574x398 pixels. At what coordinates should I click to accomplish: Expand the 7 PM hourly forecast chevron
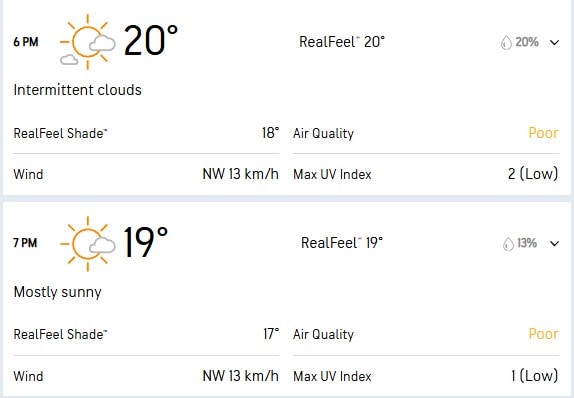[x=554, y=243]
